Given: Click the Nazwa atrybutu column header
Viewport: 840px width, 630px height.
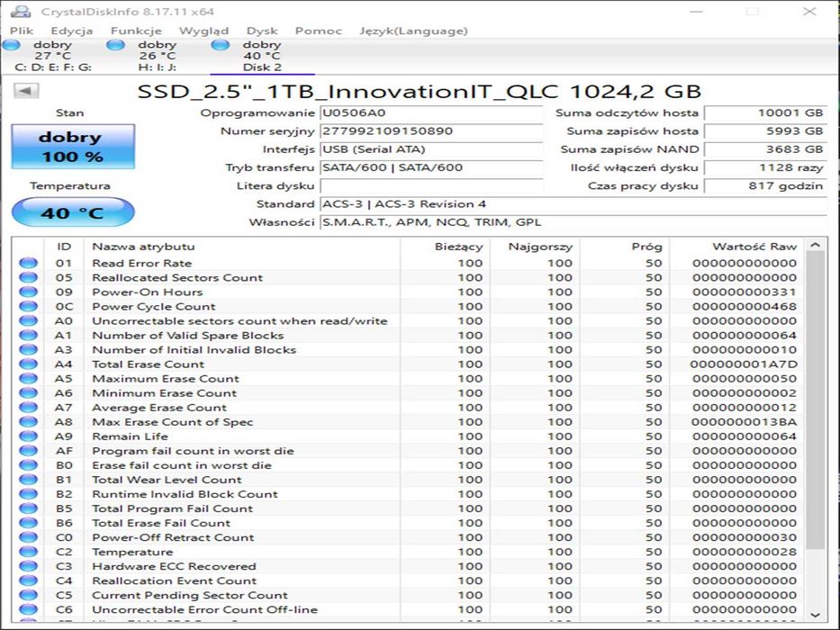Looking at the screenshot, I should point(241,247).
